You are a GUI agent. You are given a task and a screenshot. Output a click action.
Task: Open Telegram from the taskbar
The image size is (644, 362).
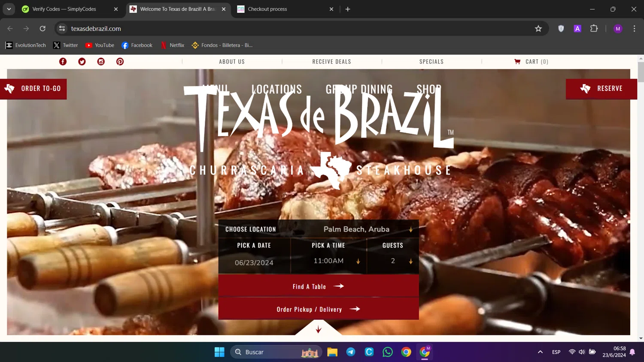(351, 352)
